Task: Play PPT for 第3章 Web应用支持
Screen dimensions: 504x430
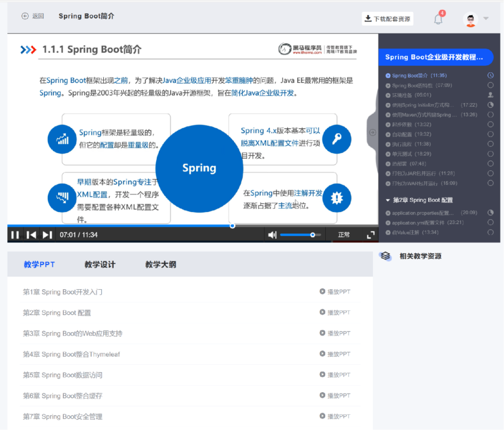Action: coord(335,333)
